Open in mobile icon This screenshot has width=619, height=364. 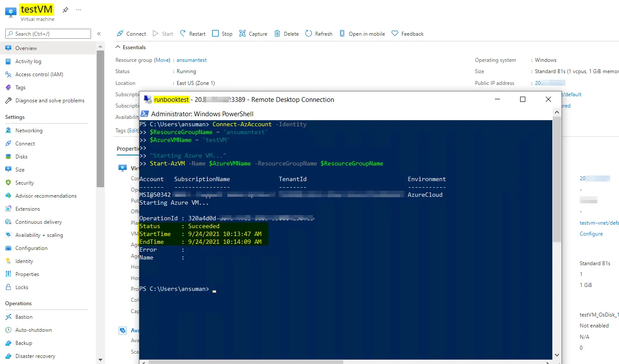(x=342, y=34)
